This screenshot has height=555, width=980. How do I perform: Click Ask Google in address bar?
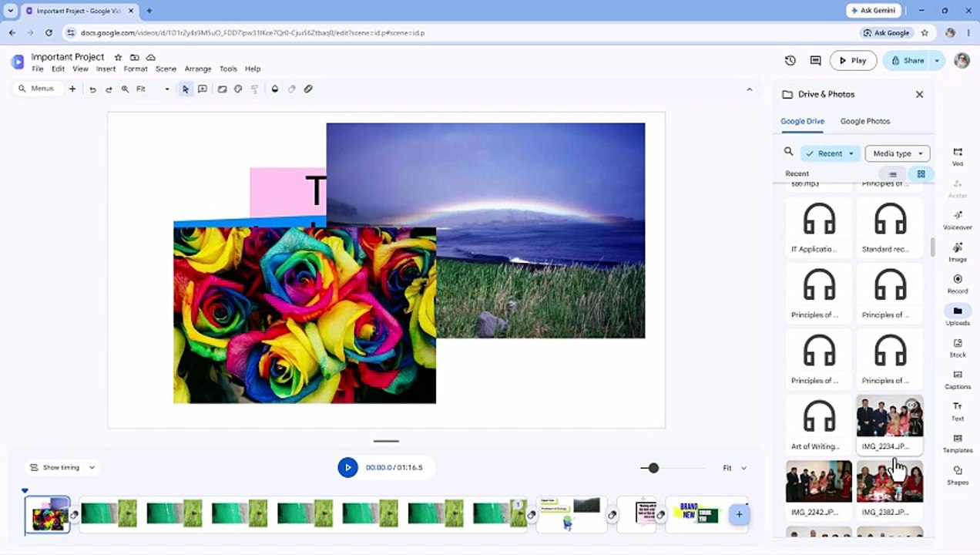pyautogui.click(x=886, y=33)
